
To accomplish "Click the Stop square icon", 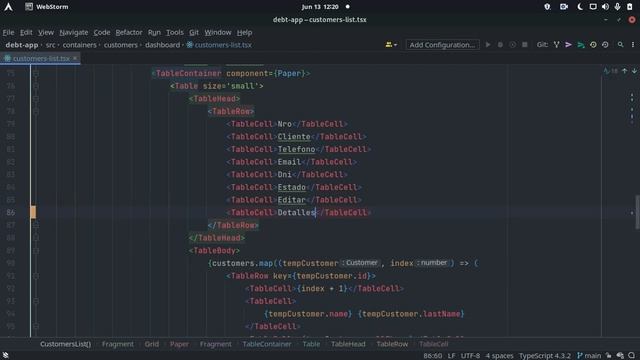I will click(x=525, y=44).
